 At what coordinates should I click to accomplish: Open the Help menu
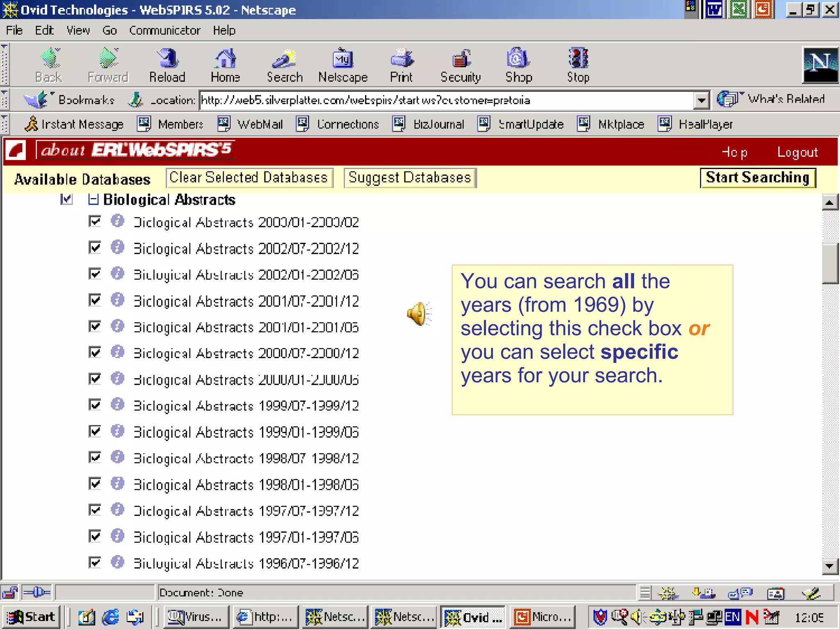[224, 30]
